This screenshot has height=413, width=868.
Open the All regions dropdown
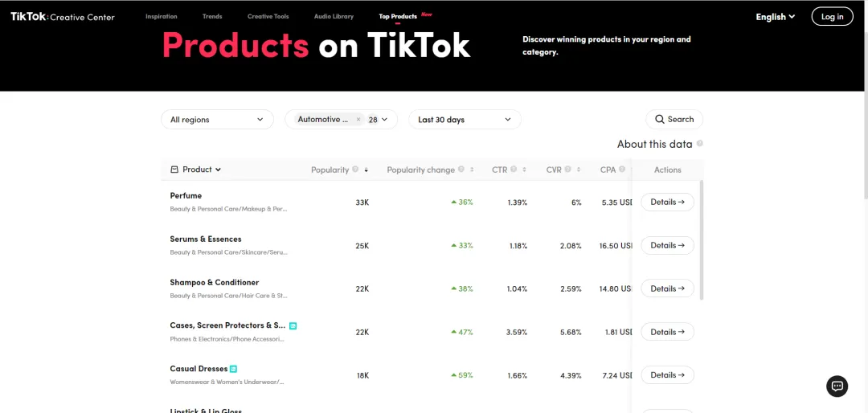pos(217,120)
